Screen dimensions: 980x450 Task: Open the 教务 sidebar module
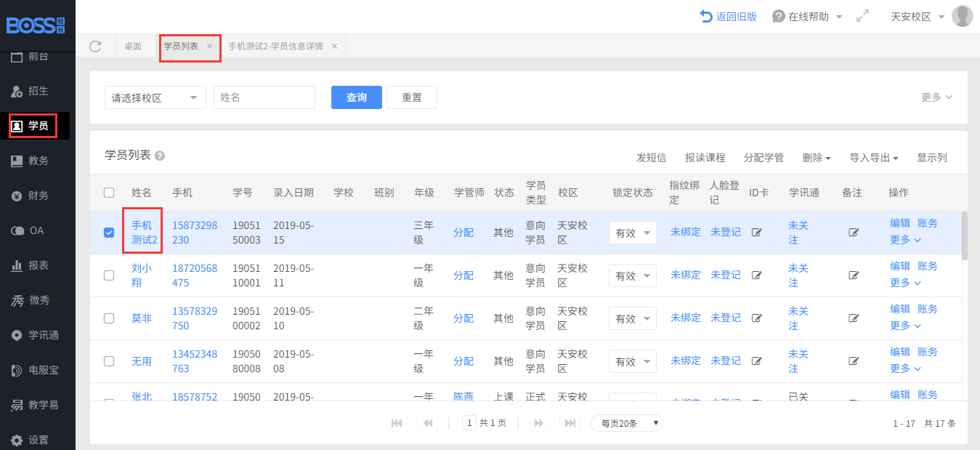pyautogui.click(x=30, y=161)
